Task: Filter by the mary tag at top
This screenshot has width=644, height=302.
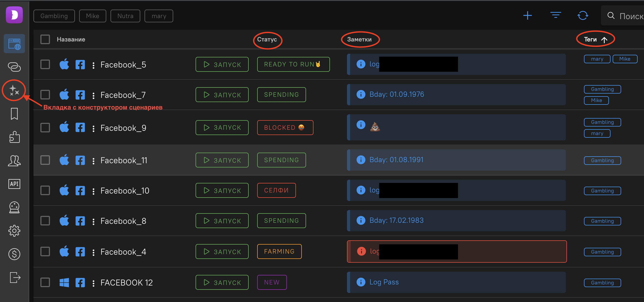Action: tap(159, 16)
